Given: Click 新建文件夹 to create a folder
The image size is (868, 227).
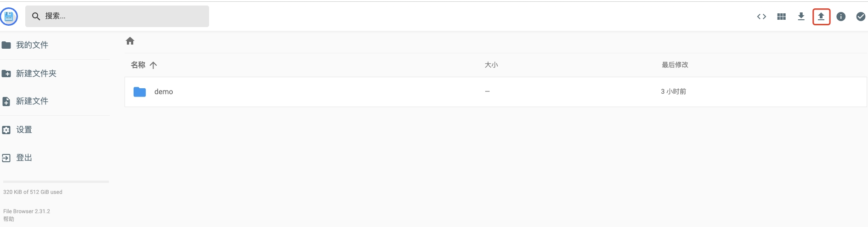Looking at the screenshot, I should (x=36, y=74).
